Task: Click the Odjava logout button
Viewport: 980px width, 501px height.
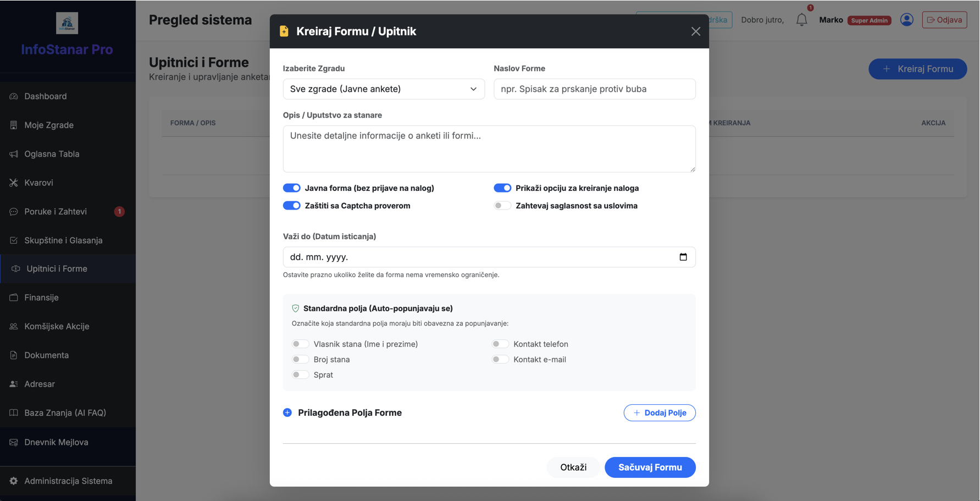Action: tap(944, 20)
